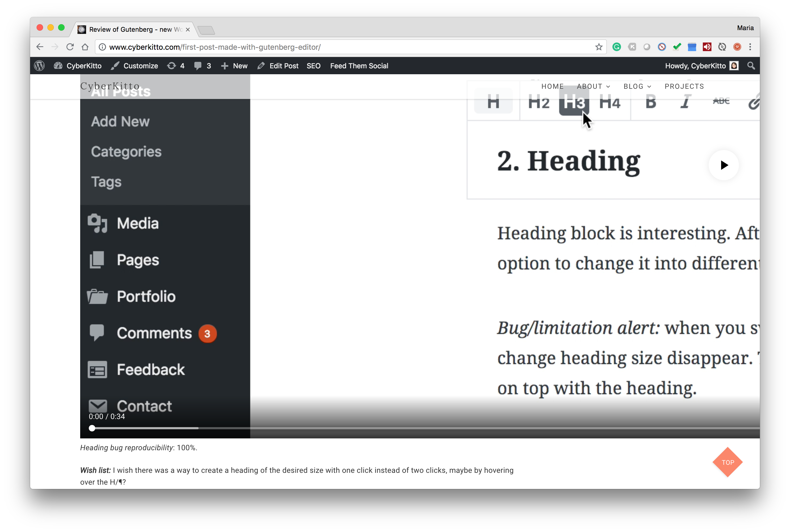View 3 comments in admin bar

pyautogui.click(x=203, y=66)
